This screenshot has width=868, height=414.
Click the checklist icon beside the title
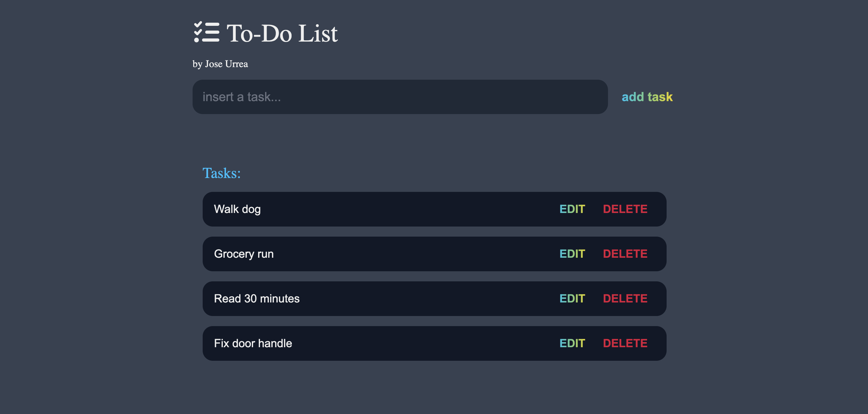coord(206,32)
